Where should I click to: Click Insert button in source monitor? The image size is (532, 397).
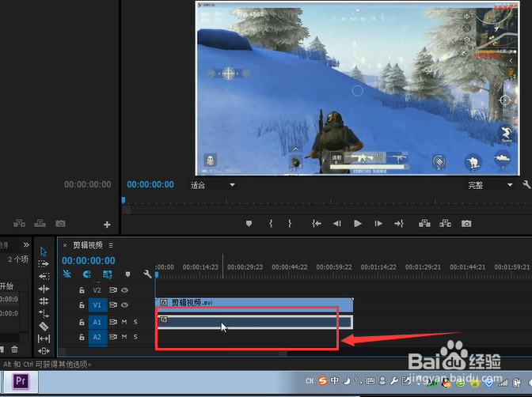pyautogui.click(x=19, y=224)
